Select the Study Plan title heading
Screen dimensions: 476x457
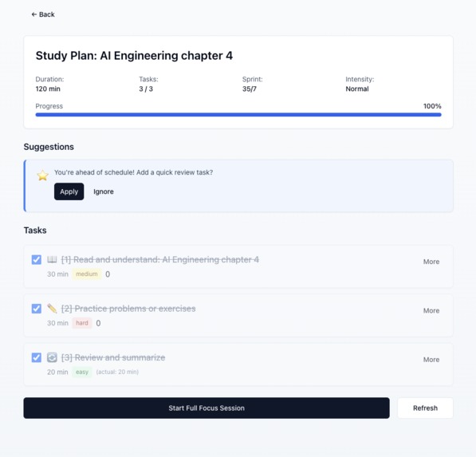coord(134,56)
